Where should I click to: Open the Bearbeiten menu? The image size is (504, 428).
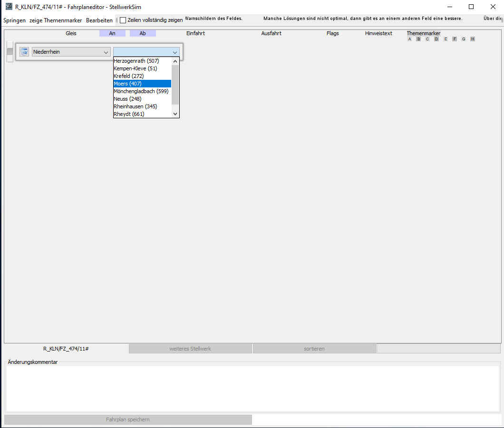(x=99, y=20)
